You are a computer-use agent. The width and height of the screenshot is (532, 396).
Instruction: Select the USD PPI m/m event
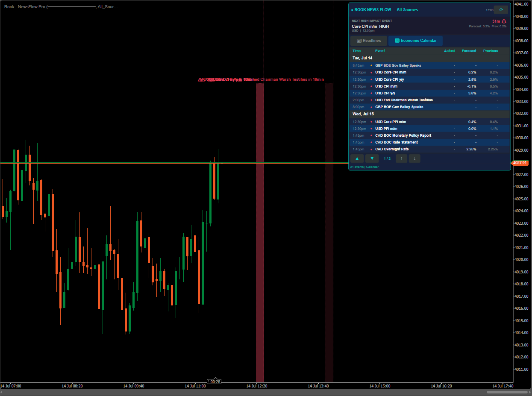429,129
